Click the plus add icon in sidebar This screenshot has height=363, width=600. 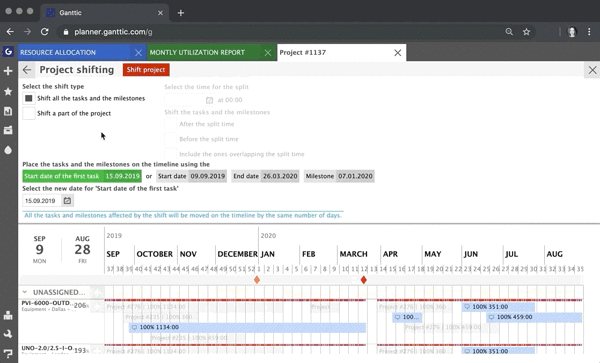(8, 71)
